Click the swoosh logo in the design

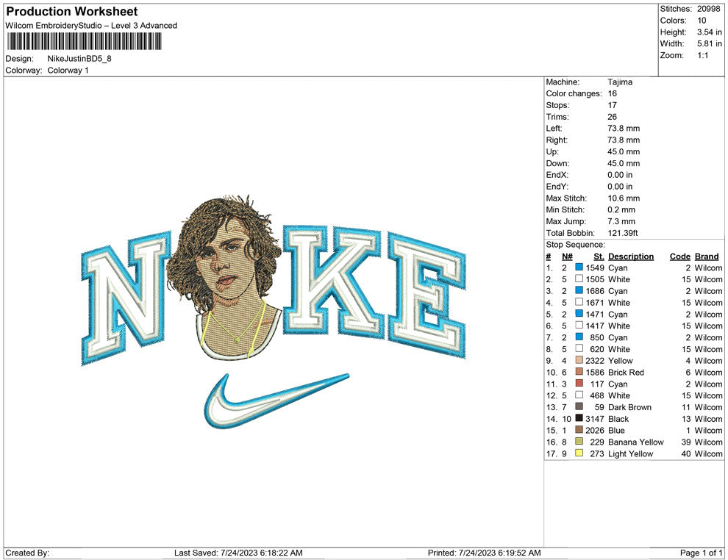coord(276,401)
